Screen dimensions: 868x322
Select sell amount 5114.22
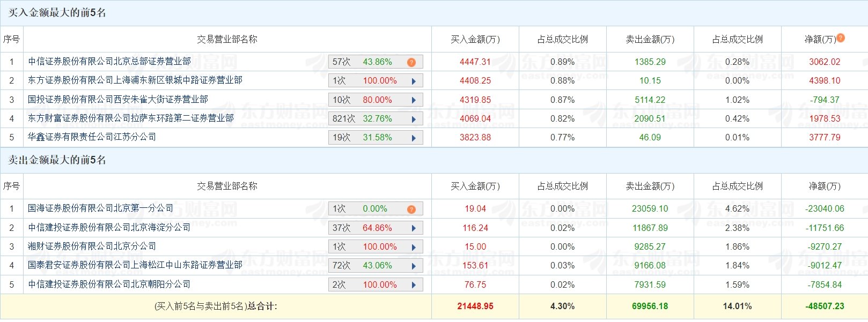650,100
